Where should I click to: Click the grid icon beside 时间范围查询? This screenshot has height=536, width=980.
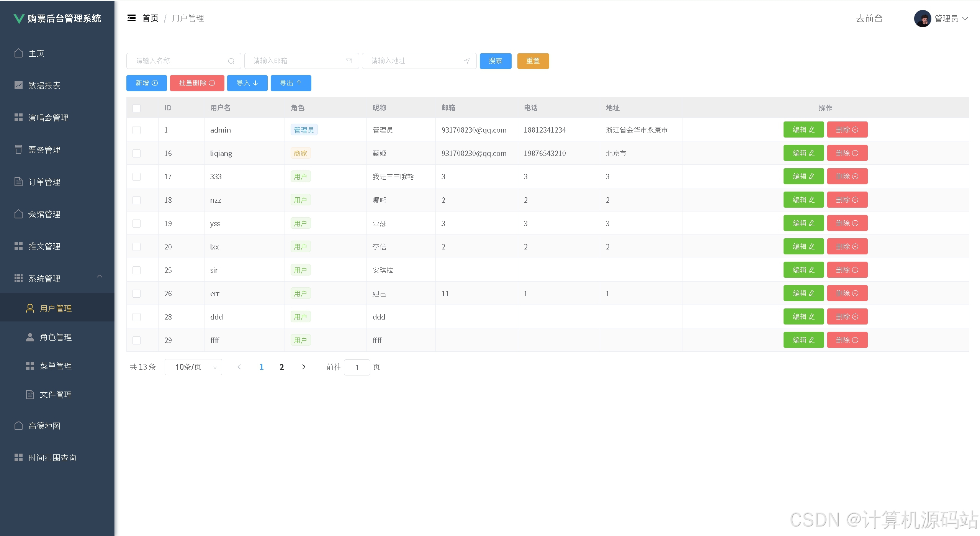18,457
